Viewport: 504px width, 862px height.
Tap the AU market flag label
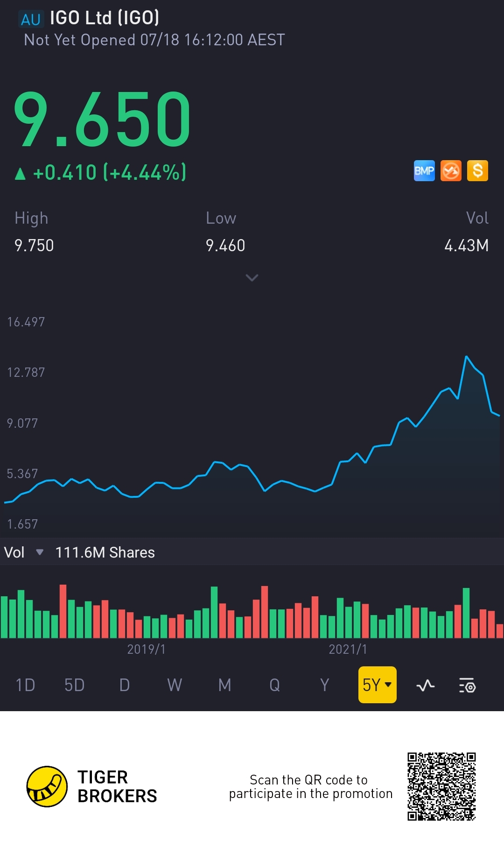coord(31,19)
